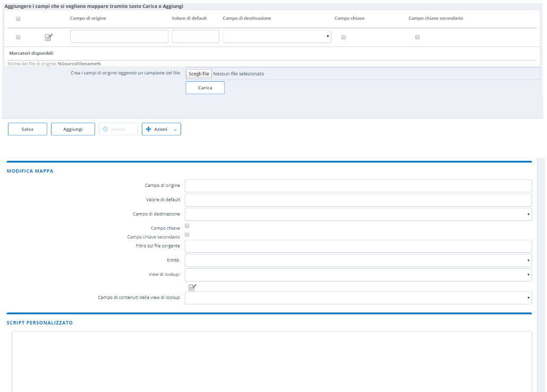The image size is (547, 392).
Task: Toggle the select-all checkbox in the table header
Action: click(18, 19)
